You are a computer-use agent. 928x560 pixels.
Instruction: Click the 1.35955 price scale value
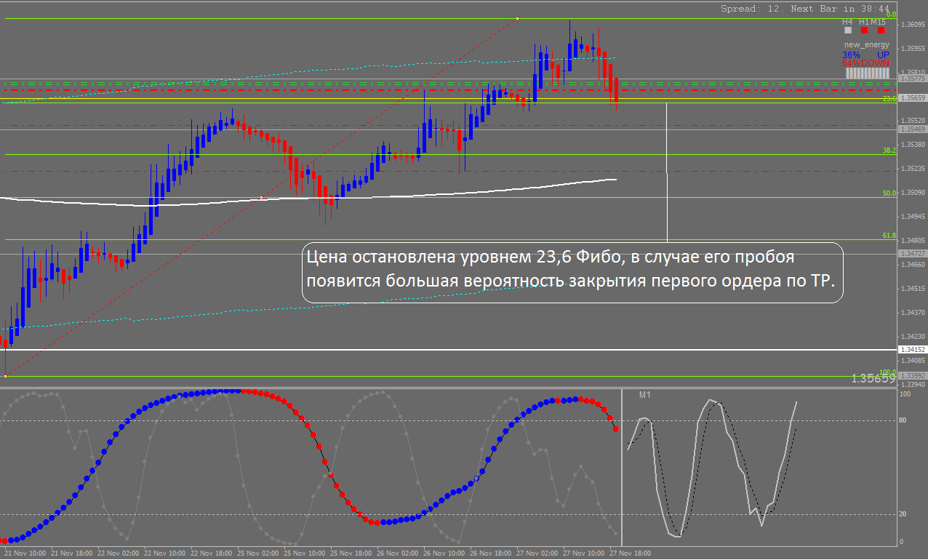pos(913,49)
